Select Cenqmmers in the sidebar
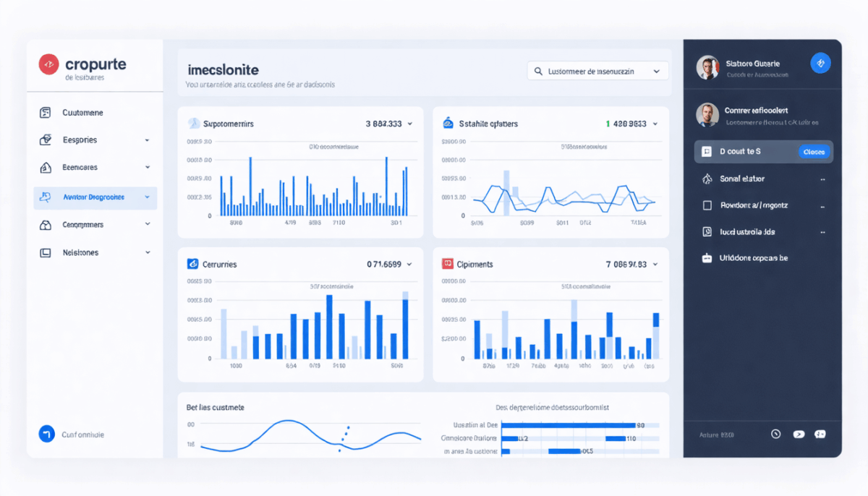Screen dimensions: 868x496 (82, 225)
